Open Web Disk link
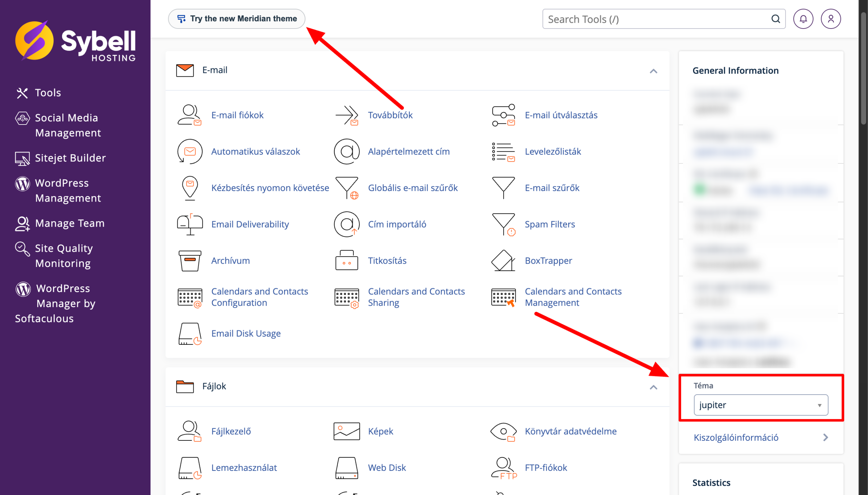Screen dimensions: 868x495 (387, 468)
